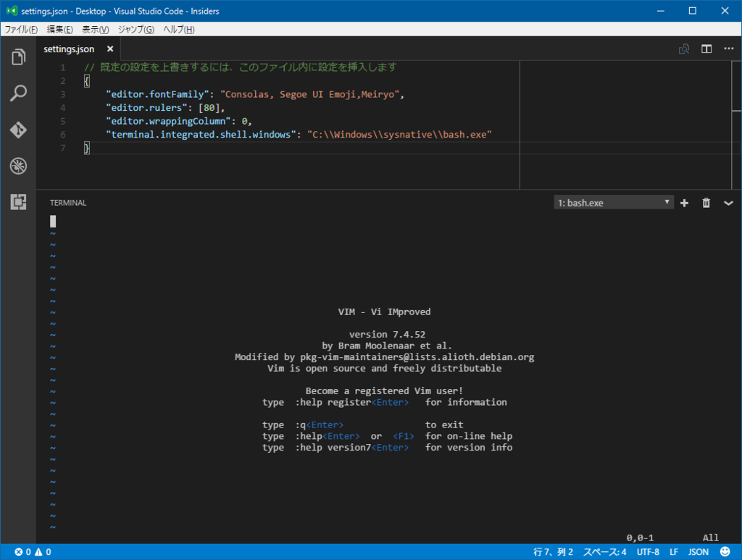Open the 表示(V) menu
The image size is (742, 560).
(95, 29)
